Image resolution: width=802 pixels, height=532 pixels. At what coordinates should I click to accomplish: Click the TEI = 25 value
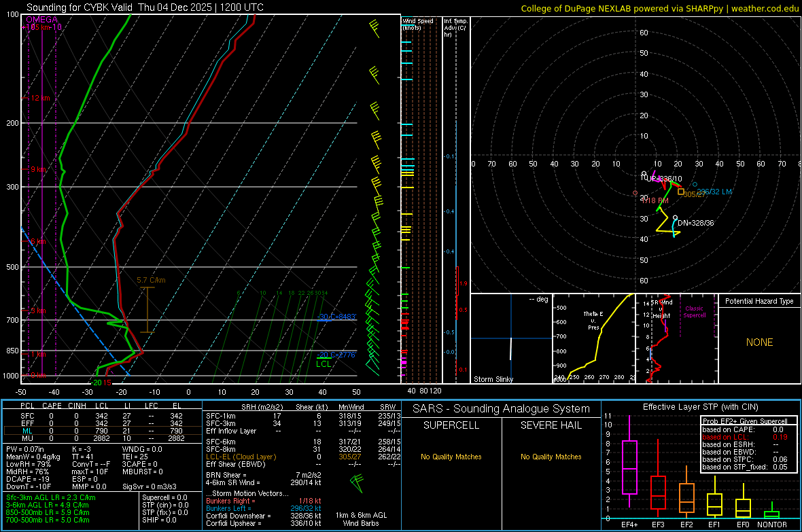click(x=135, y=457)
